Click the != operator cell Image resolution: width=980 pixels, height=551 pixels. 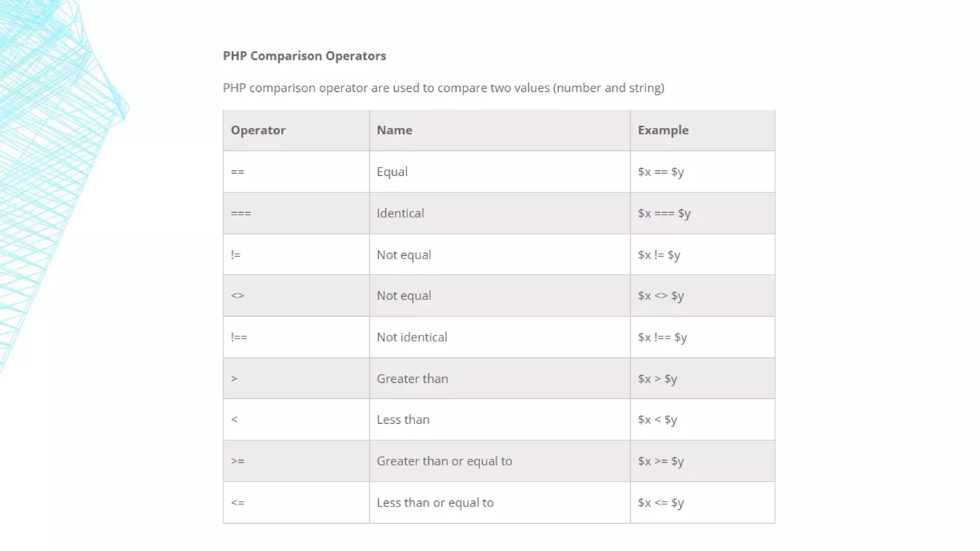click(x=296, y=254)
